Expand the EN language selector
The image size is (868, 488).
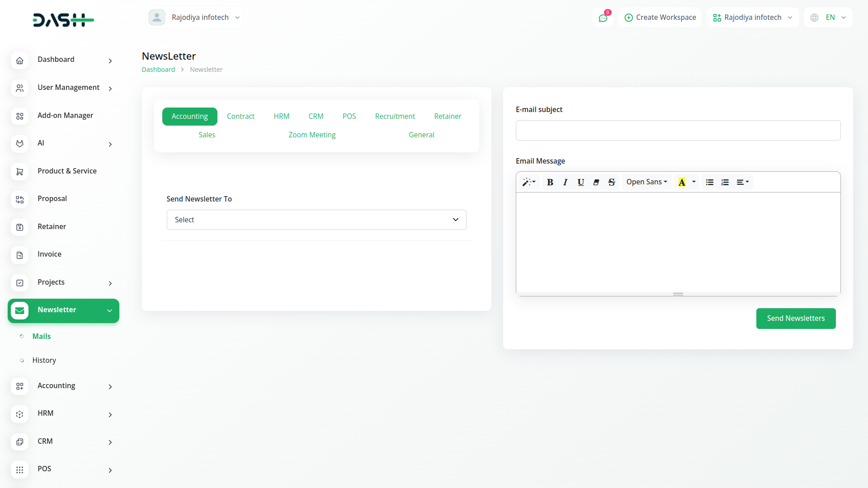pos(828,18)
